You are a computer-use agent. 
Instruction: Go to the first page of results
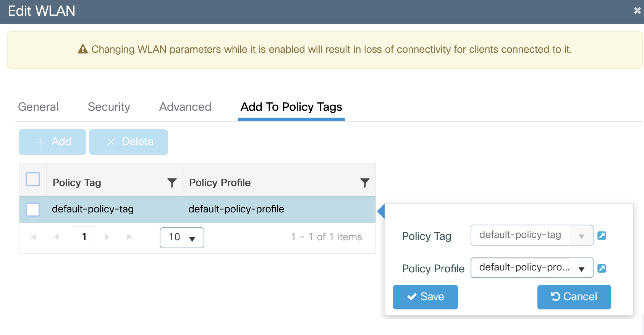pyautogui.click(x=33, y=237)
